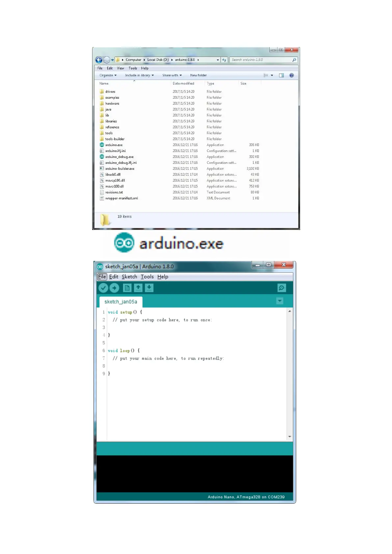Select the arduino_debug.l4j.ini file
The height and width of the screenshot is (554, 392).
coord(121,163)
